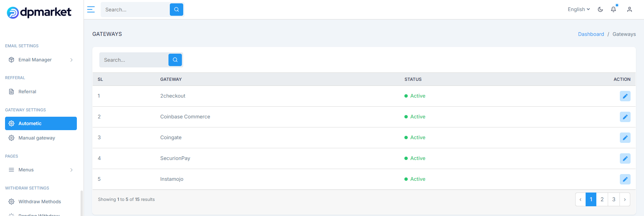Click the SL column header

coord(100,79)
